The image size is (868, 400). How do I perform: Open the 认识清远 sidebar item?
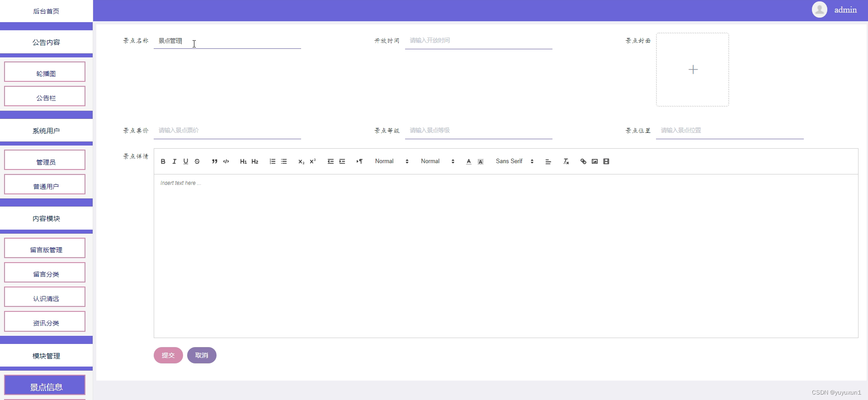point(45,297)
